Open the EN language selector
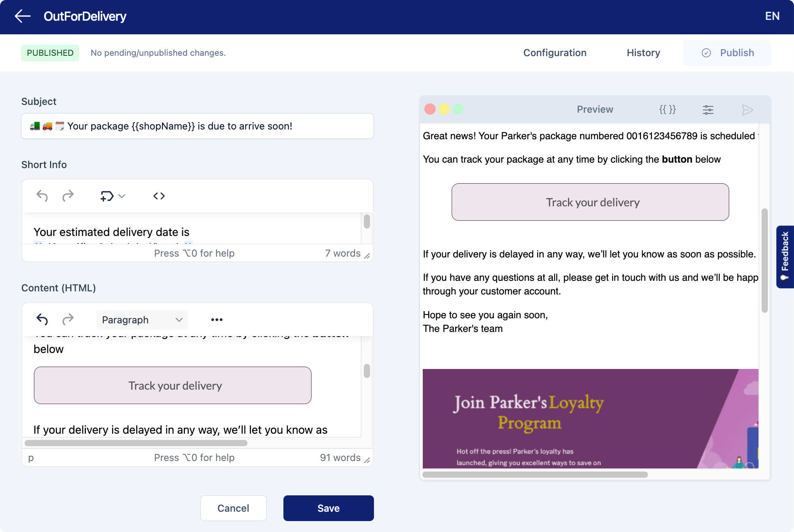This screenshot has width=794, height=532. tap(772, 16)
